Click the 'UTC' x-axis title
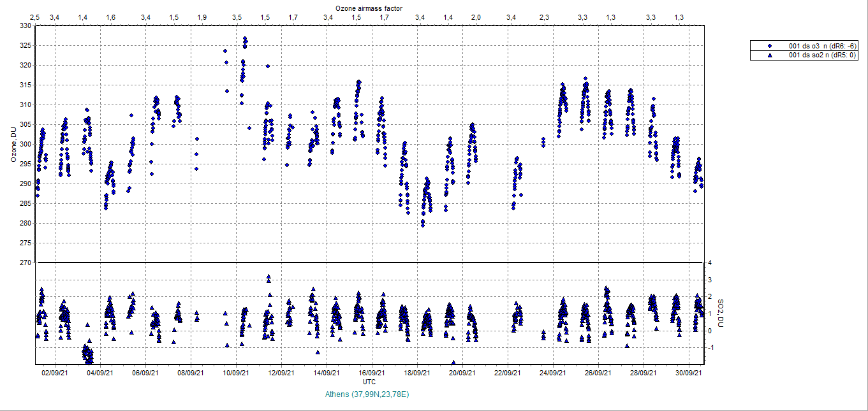868x411 pixels. [x=369, y=382]
